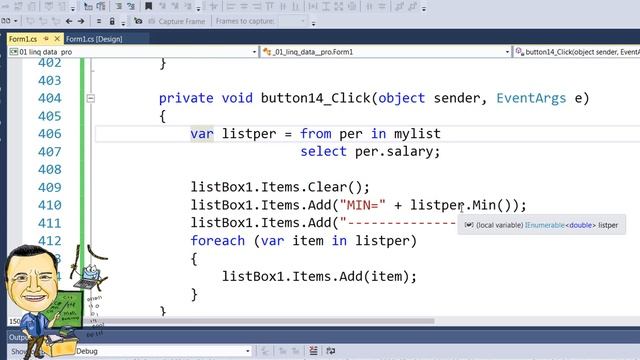Click the 'foreach' keyword on line 412
Viewport: 640px width, 360px height.
point(218,241)
